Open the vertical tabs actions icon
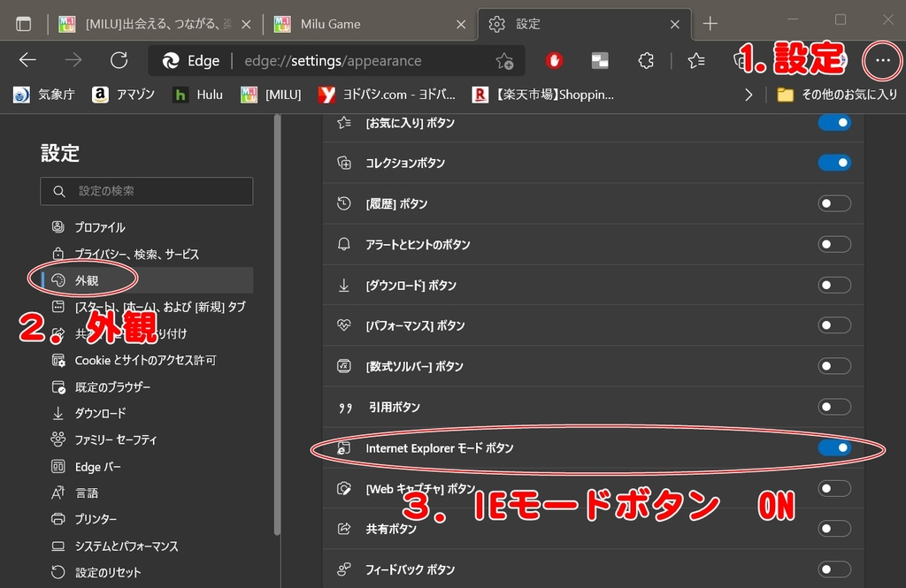Viewport: 906px width, 588px height. [24, 24]
